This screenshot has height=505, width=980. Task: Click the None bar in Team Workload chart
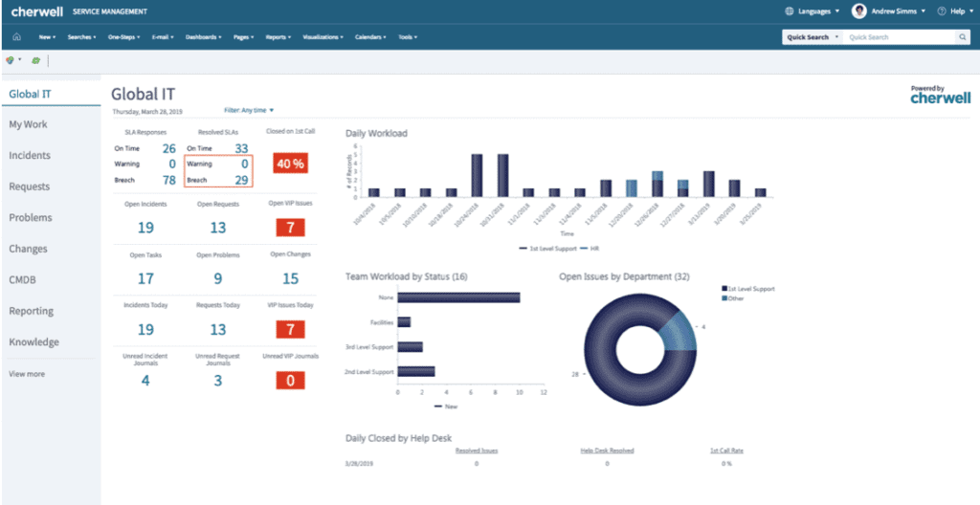pyautogui.click(x=458, y=297)
